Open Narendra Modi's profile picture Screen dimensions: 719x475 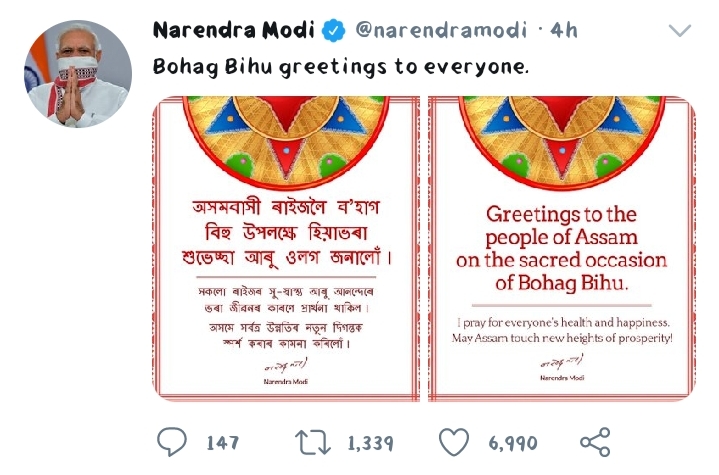(78, 74)
